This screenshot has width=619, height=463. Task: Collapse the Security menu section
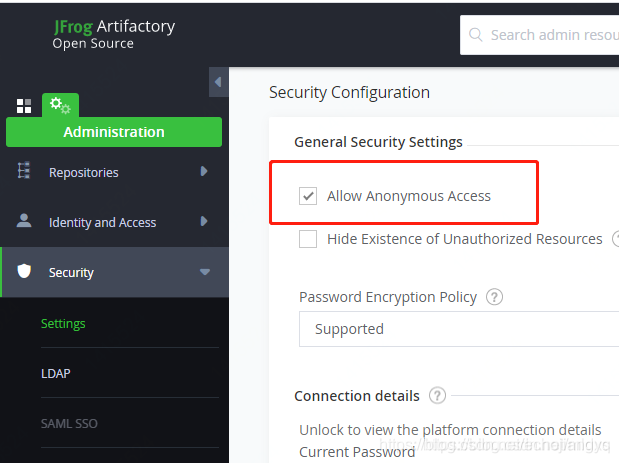(x=204, y=272)
